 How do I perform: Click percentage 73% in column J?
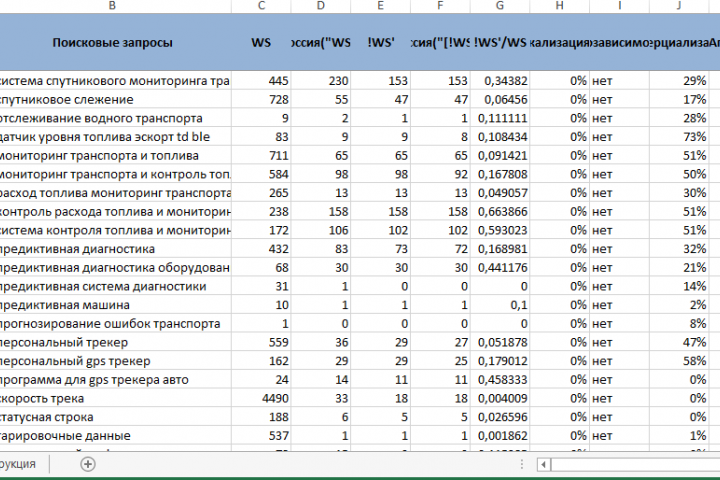(x=679, y=137)
